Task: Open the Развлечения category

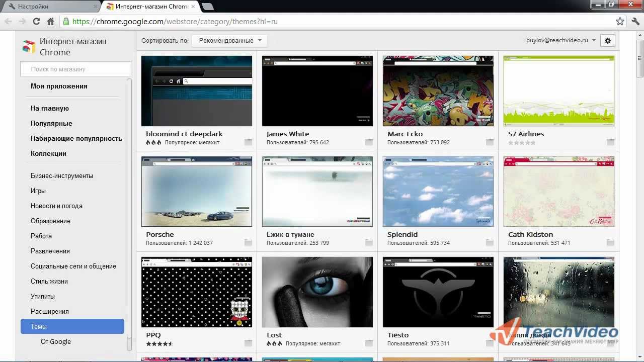Action: click(x=50, y=251)
